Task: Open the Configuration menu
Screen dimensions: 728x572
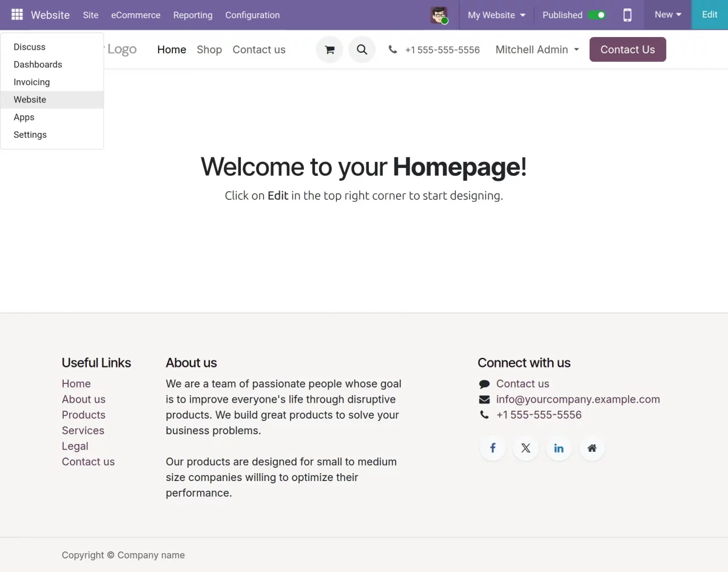Action: (252, 15)
